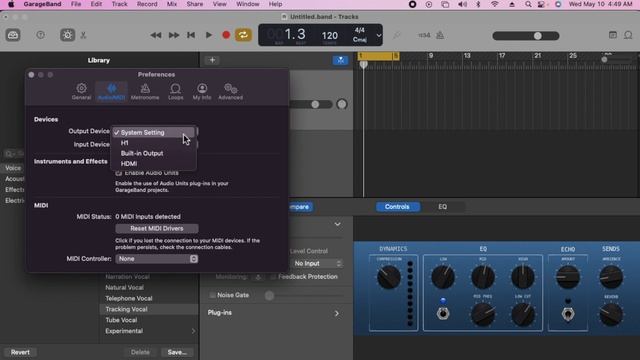Screen dimensions: 640x360
Task: Click Reset MIDI Drivers button
Action: point(157,229)
